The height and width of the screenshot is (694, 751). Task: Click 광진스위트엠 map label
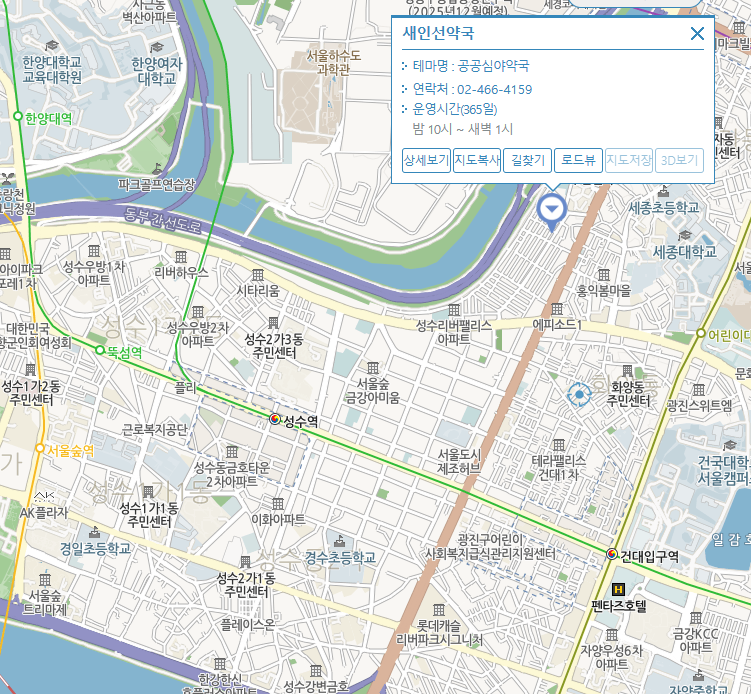click(699, 406)
